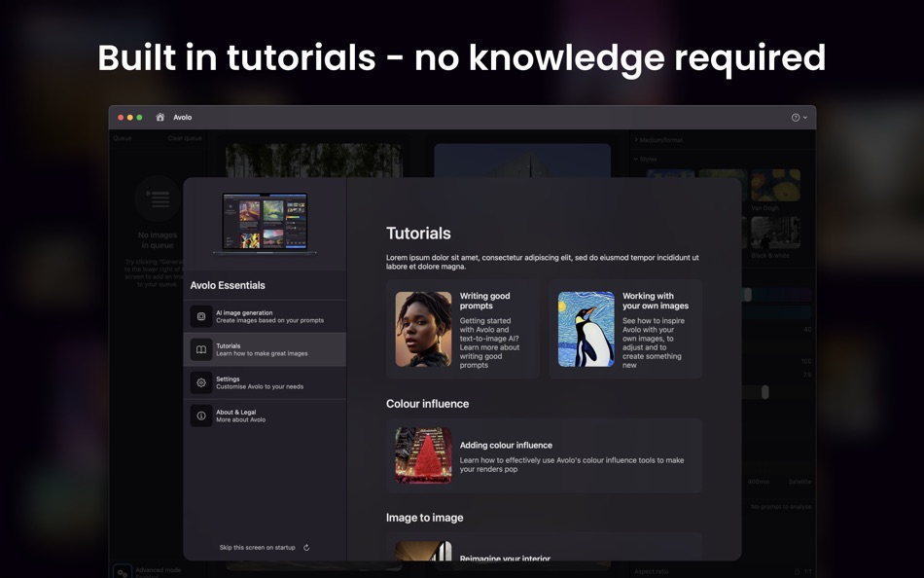Click the book icon beside Tutorials
Image resolution: width=924 pixels, height=578 pixels.
click(x=201, y=349)
